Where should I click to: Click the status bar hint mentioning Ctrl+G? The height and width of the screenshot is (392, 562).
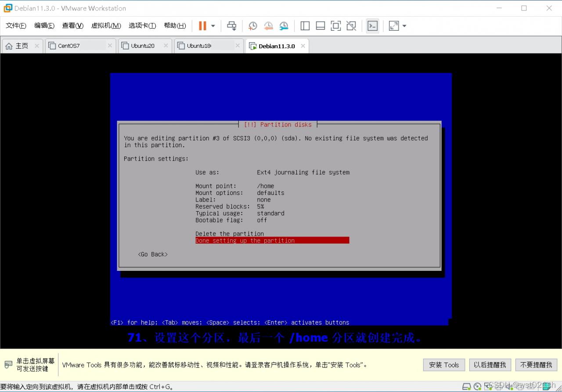(x=87, y=387)
